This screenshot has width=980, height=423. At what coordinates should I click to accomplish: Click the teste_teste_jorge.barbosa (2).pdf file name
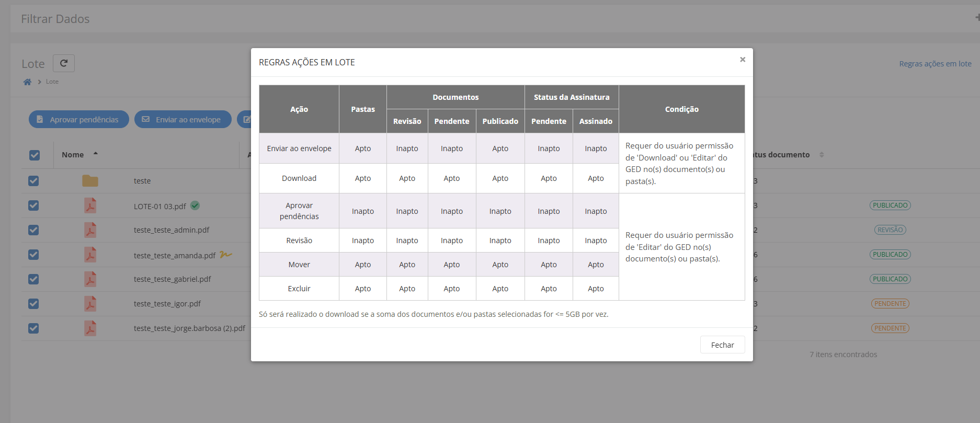click(189, 328)
